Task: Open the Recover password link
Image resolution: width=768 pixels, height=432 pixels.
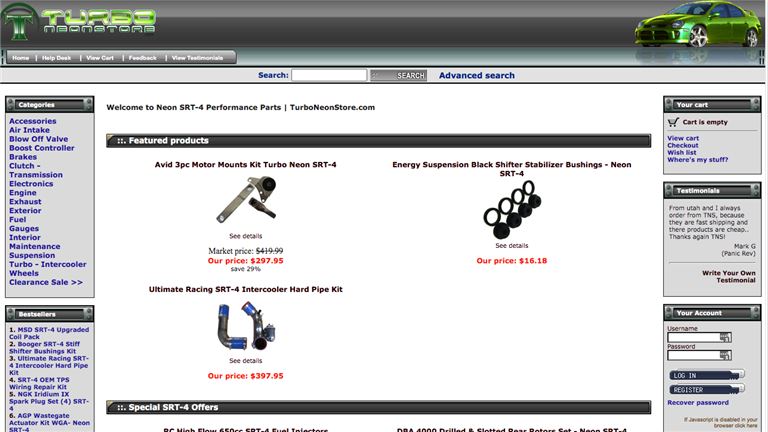Action: (x=698, y=403)
